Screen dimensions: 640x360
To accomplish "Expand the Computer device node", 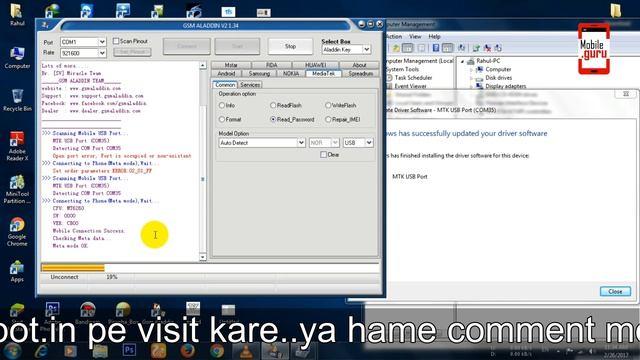I will pyautogui.click(x=471, y=70).
